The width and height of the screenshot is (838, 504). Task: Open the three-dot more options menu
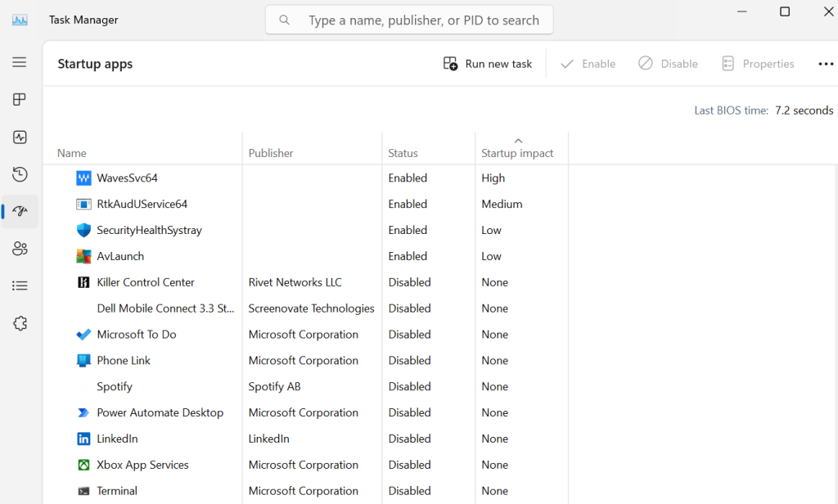pos(826,64)
